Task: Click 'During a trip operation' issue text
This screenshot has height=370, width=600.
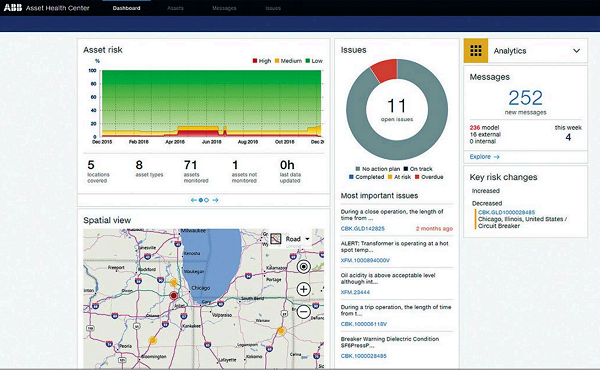Action: [396, 310]
